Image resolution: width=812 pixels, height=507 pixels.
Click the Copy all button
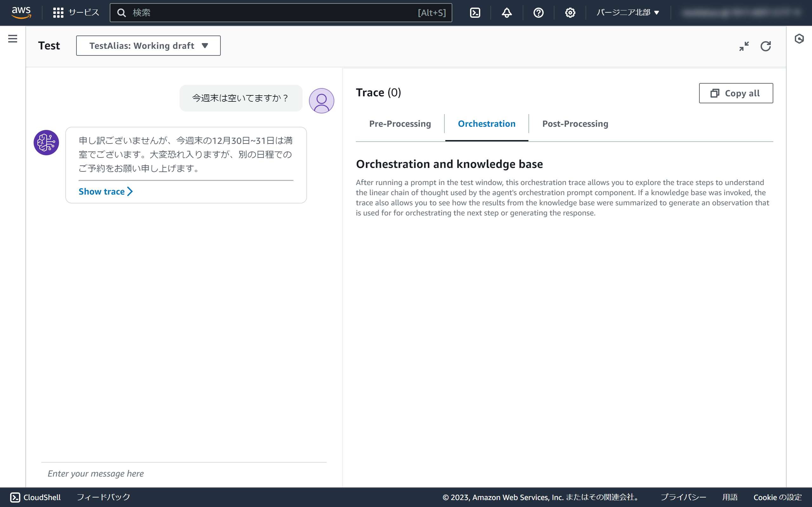(x=736, y=93)
